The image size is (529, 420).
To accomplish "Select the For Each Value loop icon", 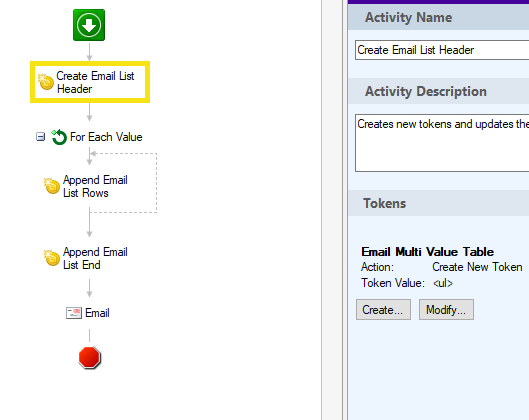I will [x=59, y=137].
